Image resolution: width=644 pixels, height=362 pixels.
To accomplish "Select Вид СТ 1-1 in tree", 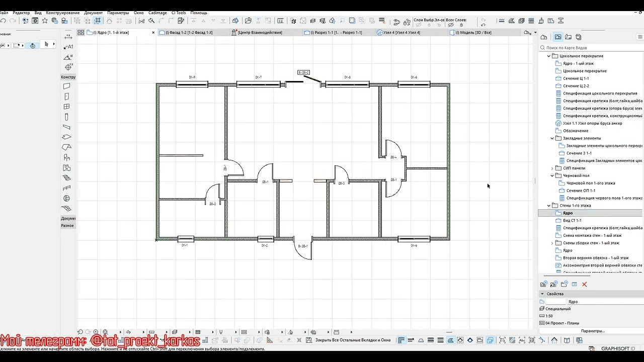I will [x=572, y=220].
